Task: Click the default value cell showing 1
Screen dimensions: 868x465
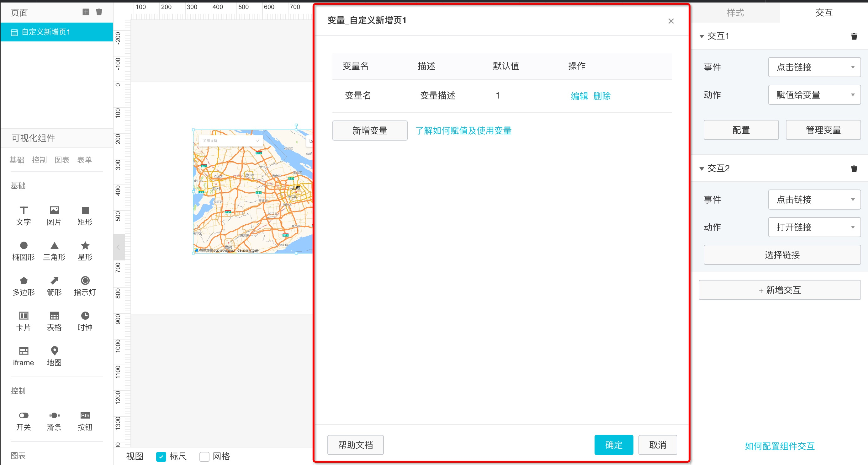Action: (497, 95)
